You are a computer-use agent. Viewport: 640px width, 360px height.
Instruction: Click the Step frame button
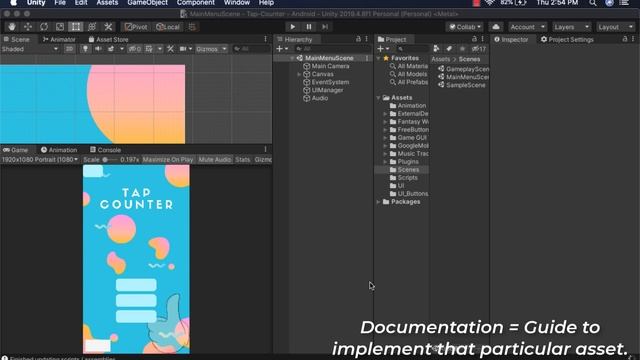click(325, 27)
